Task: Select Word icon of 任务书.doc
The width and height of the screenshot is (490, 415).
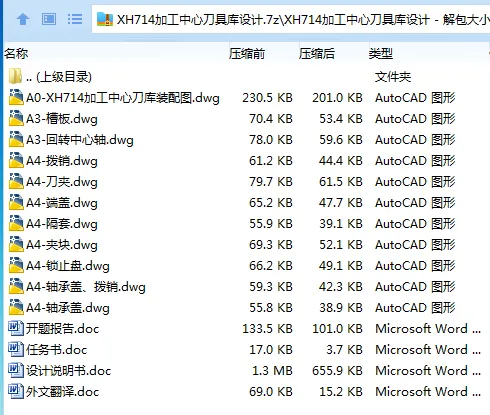Action: [x=16, y=349]
